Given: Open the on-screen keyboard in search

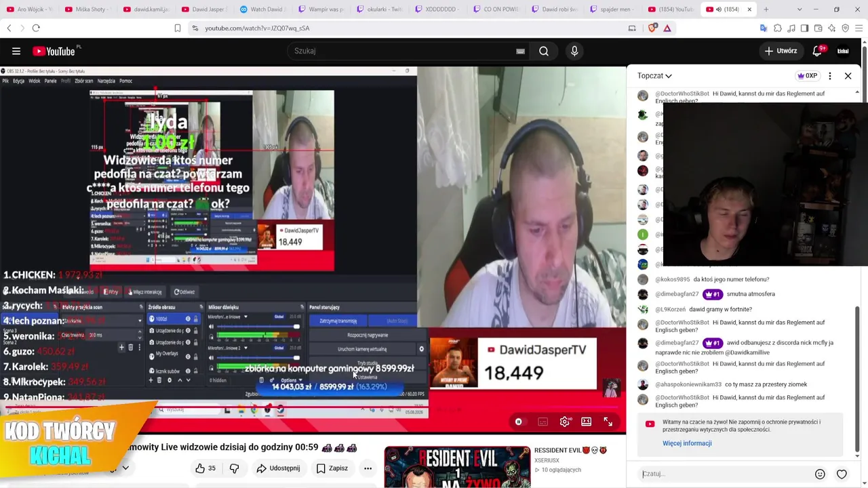Looking at the screenshot, I should (x=520, y=51).
